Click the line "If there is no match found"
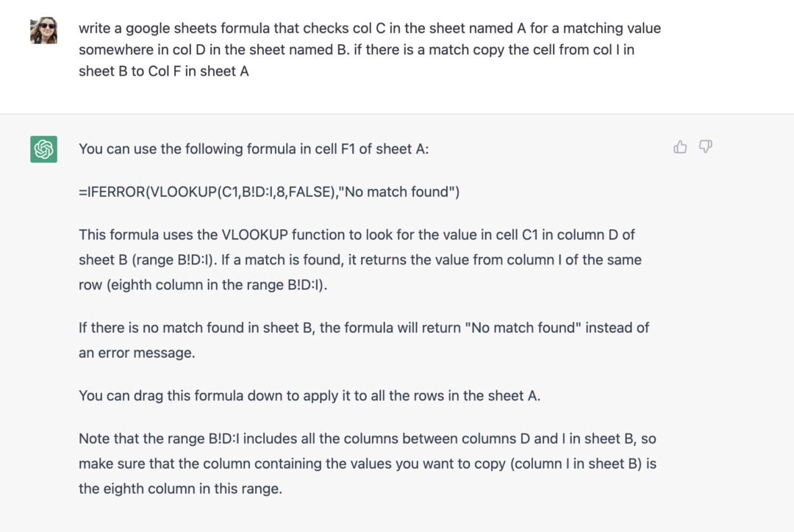The height and width of the screenshot is (532, 794). point(363,328)
